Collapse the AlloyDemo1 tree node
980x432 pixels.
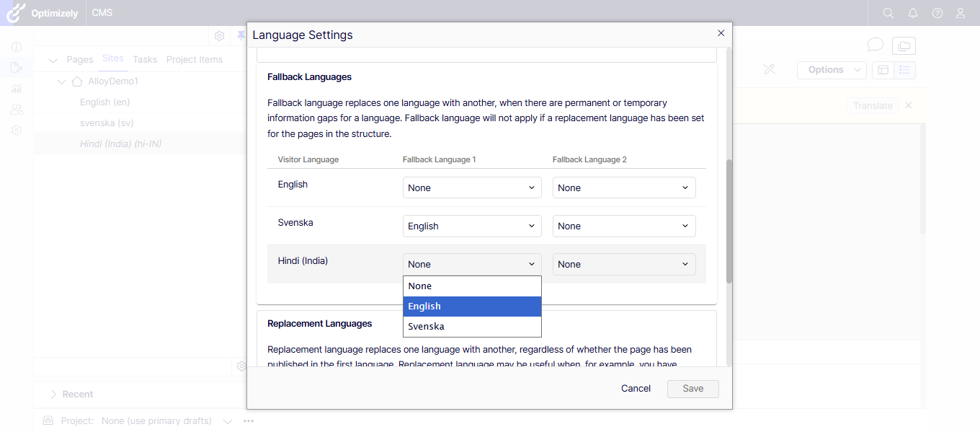pos(61,81)
